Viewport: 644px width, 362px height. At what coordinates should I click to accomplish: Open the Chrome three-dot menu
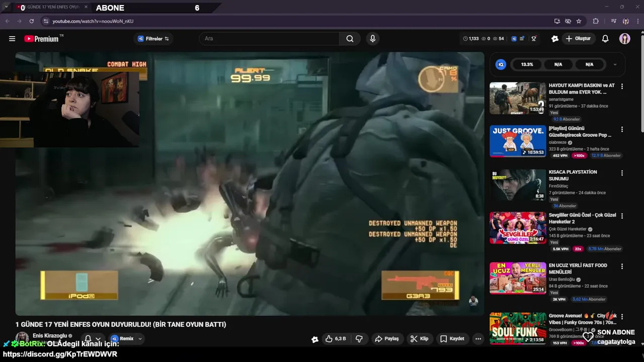[x=638, y=21]
